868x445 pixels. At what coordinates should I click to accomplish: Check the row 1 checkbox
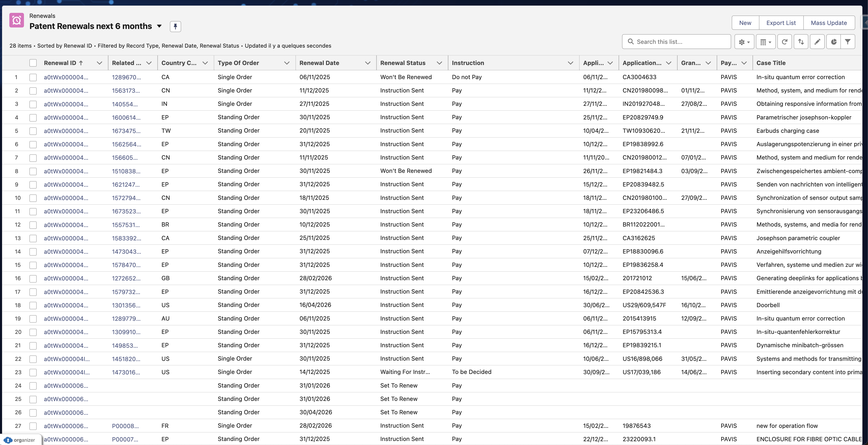point(33,77)
